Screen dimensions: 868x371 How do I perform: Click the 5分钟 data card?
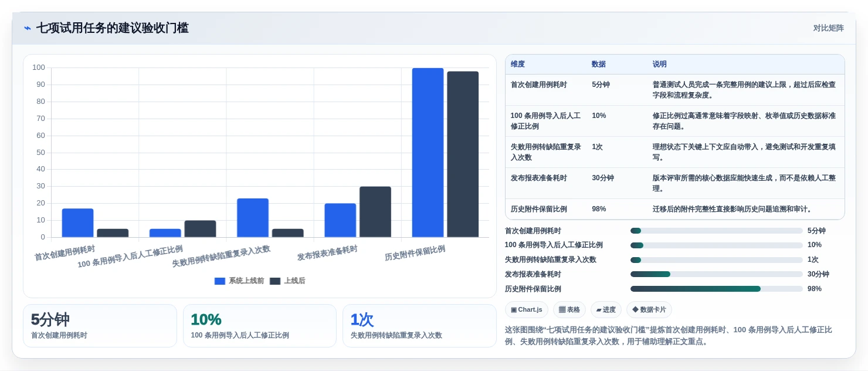point(100,326)
